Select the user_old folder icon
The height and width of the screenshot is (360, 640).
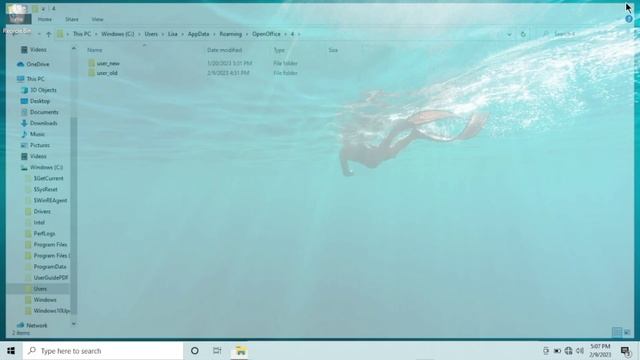point(91,73)
